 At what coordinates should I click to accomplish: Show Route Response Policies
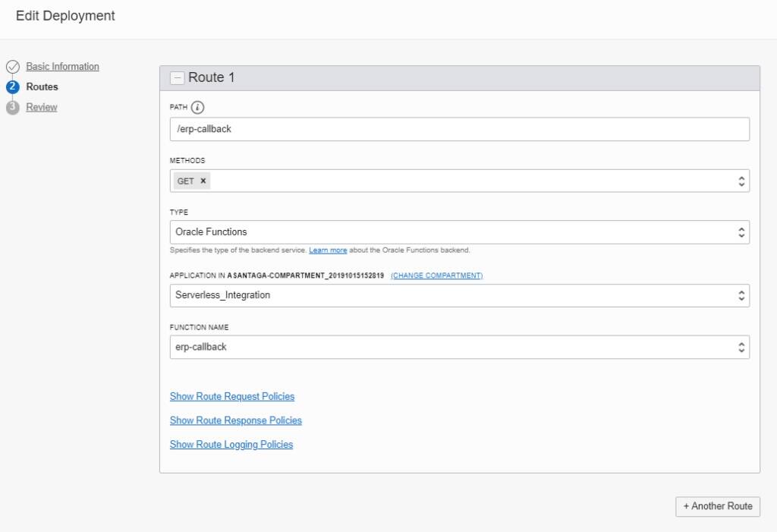(235, 420)
